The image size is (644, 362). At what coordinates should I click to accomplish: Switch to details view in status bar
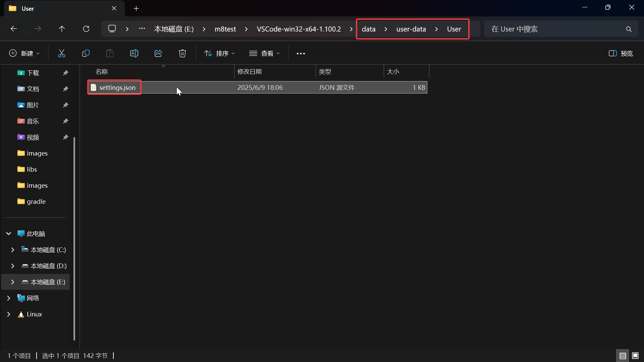click(623, 356)
